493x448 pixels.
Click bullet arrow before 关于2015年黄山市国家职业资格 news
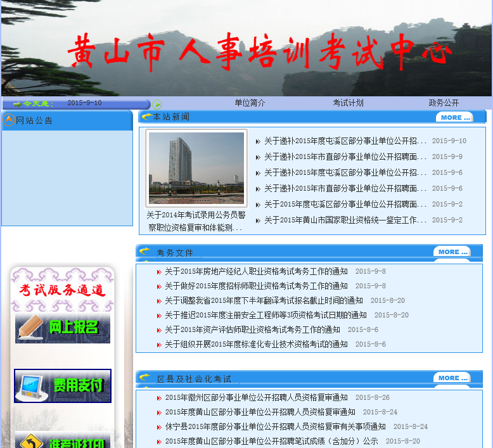click(x=258, y=221)
